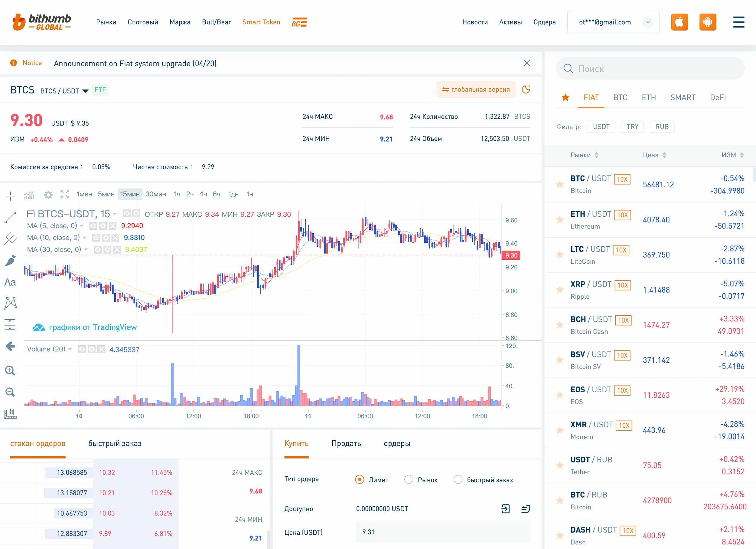Image resolution: width=756 pixels, height=549 pixels.
Task: Click the 9.30 current price label on axis
Action: point(511,255)
